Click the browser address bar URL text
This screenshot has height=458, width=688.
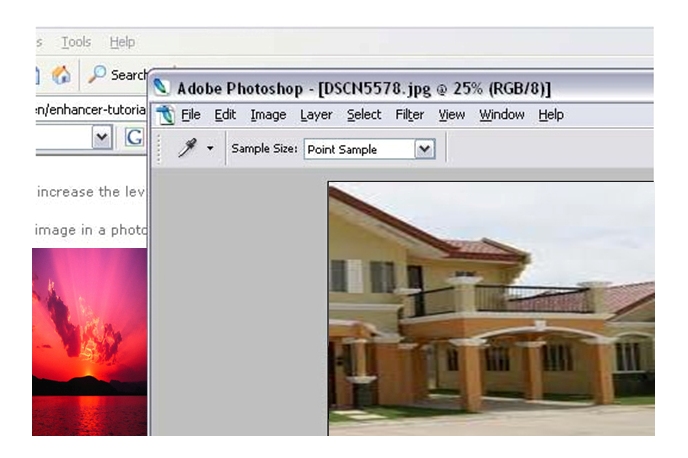(91, 109)
